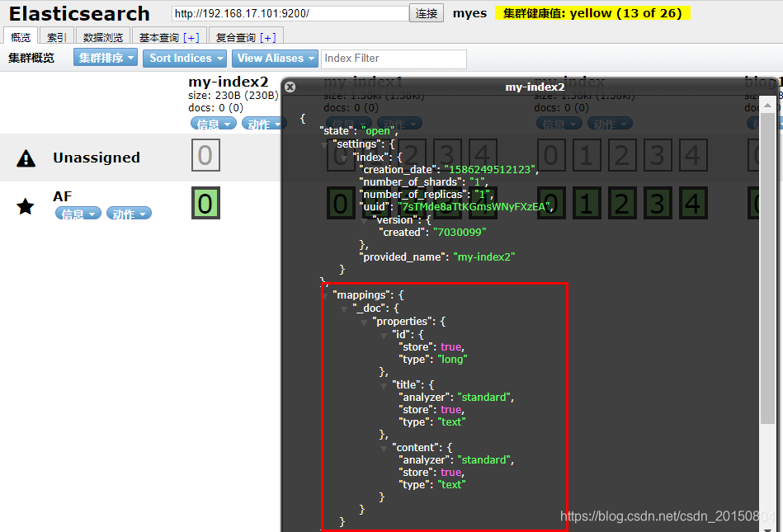This screenshot has width=783, height=532.
Task: Click scroll-up arrow of the dialog scrollbar
Action: coord(767,106)
